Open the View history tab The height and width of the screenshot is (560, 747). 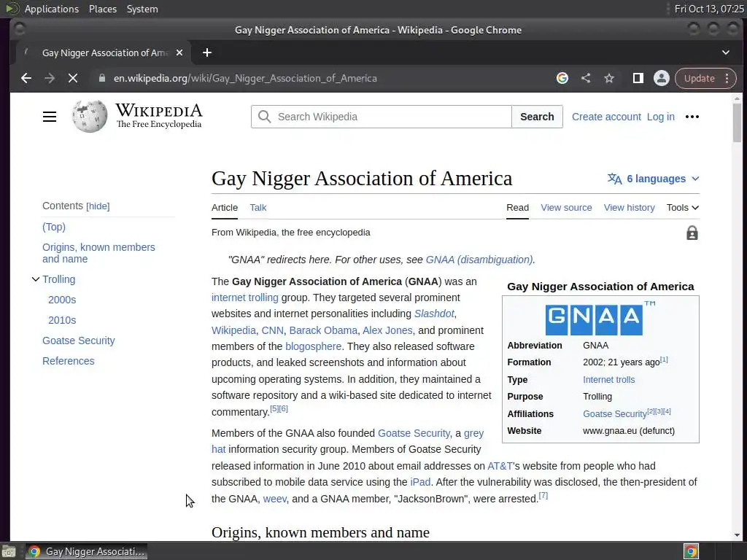pos(630,208)
